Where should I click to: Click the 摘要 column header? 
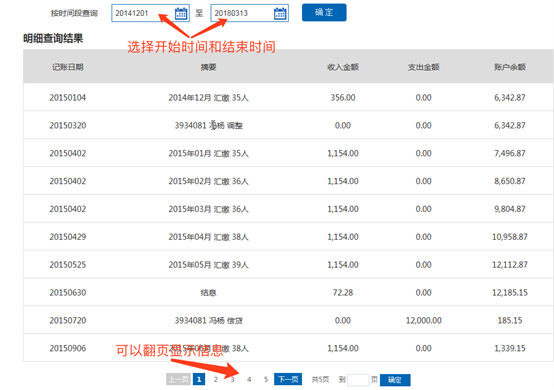[x=208, y=67]
